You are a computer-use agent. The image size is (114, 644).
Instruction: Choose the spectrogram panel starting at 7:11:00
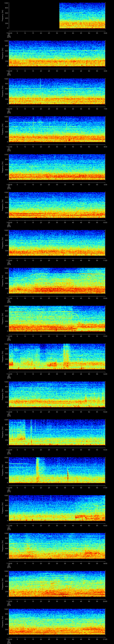57,281
